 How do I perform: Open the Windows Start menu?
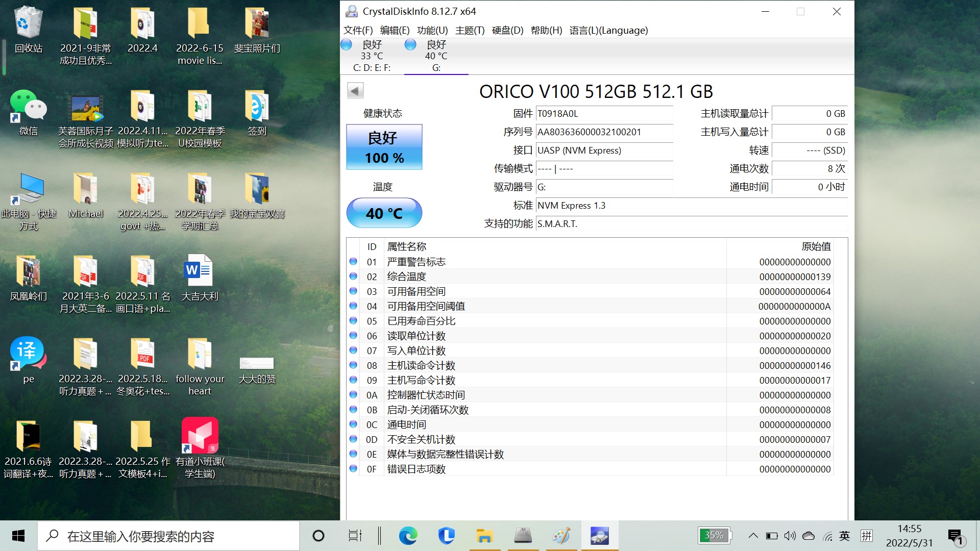(x=18, y=536)
